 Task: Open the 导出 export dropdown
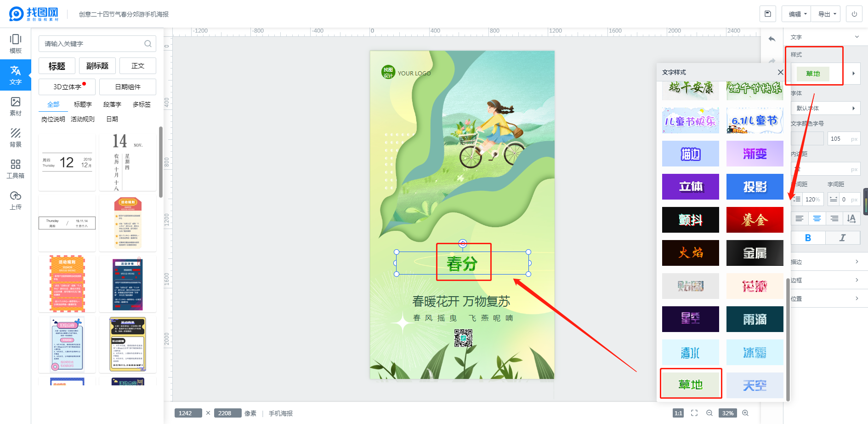tap(826, 14)
